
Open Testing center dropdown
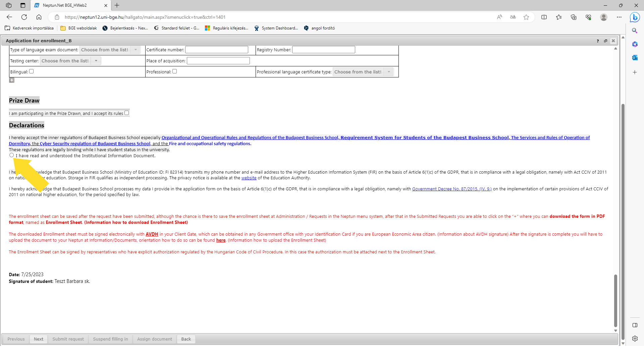(x=70, y=61)
